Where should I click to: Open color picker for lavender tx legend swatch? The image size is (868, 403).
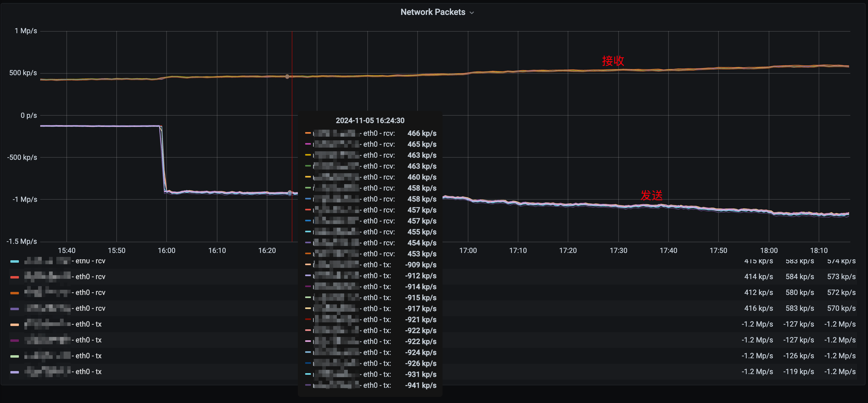click(15, 372)
